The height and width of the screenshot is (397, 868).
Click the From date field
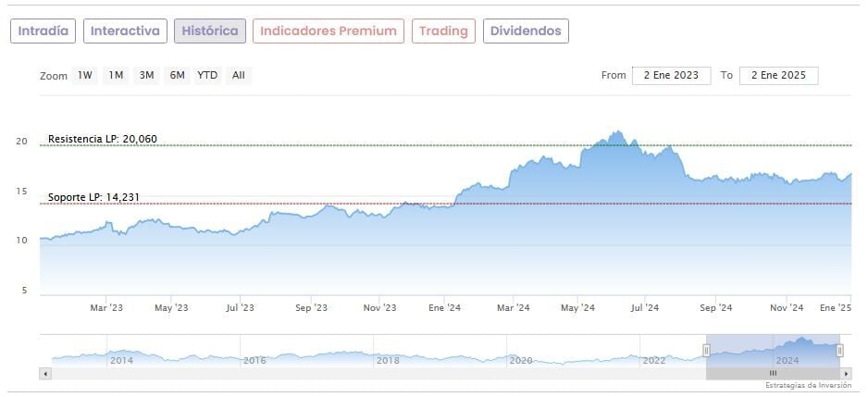[x=672, y=75]
